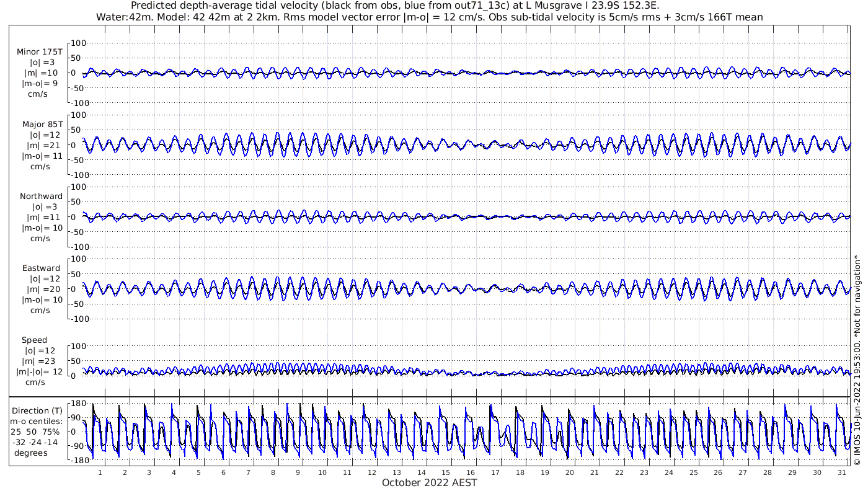Image resolution: width=868 pixels, height=496 pixels.
Task: Click the '-90' tick on Direction axis
Action: pyautogui.click(x=79, y=446)
